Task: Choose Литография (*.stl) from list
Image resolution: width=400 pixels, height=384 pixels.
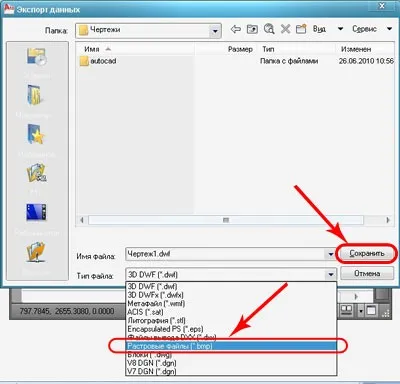Action: click(x=231, y=320)
